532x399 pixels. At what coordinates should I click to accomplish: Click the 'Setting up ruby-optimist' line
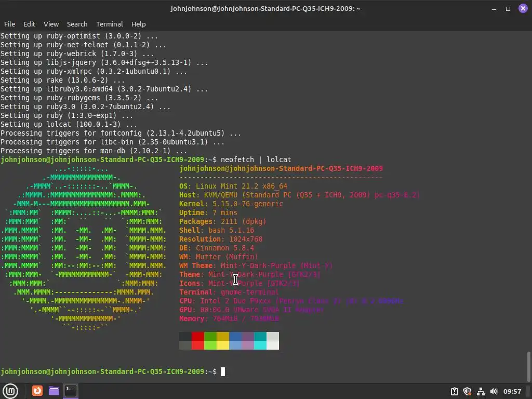[79, 36]
